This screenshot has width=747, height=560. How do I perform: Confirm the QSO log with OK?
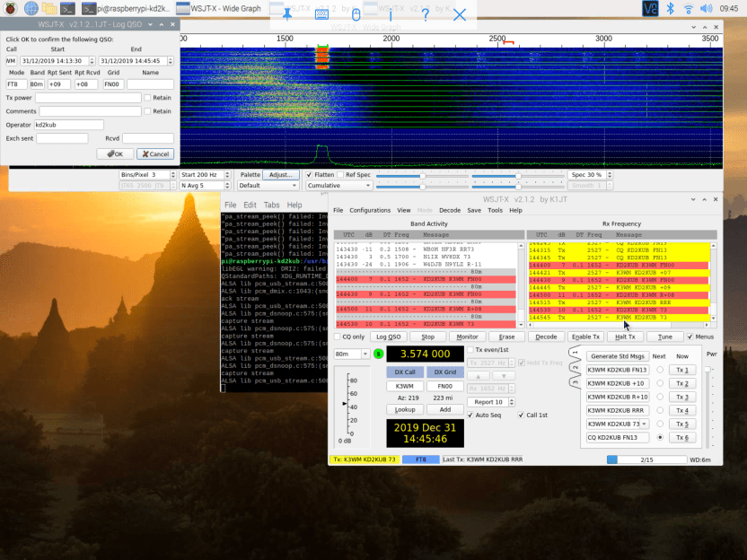114,153
